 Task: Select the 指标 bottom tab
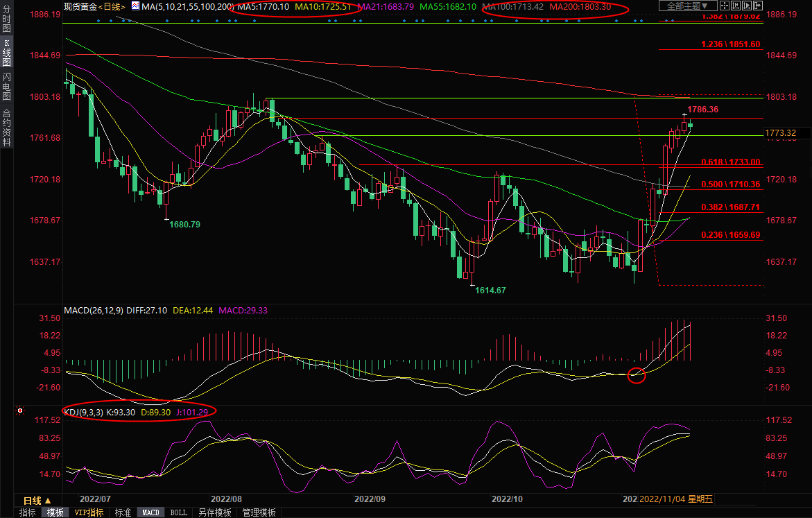pos(28,512)
